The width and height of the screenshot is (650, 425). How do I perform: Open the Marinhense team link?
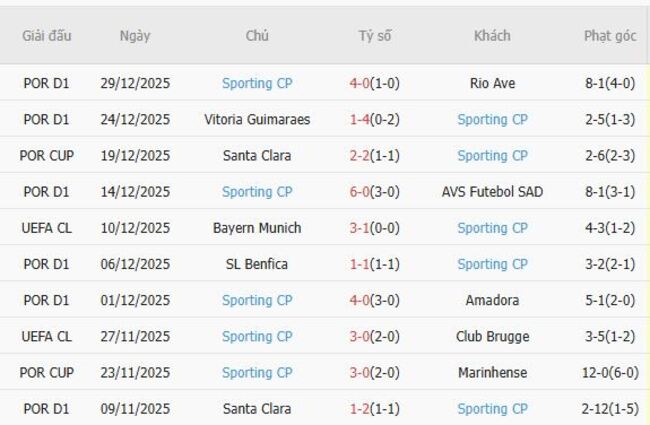[x=492, y=372]
